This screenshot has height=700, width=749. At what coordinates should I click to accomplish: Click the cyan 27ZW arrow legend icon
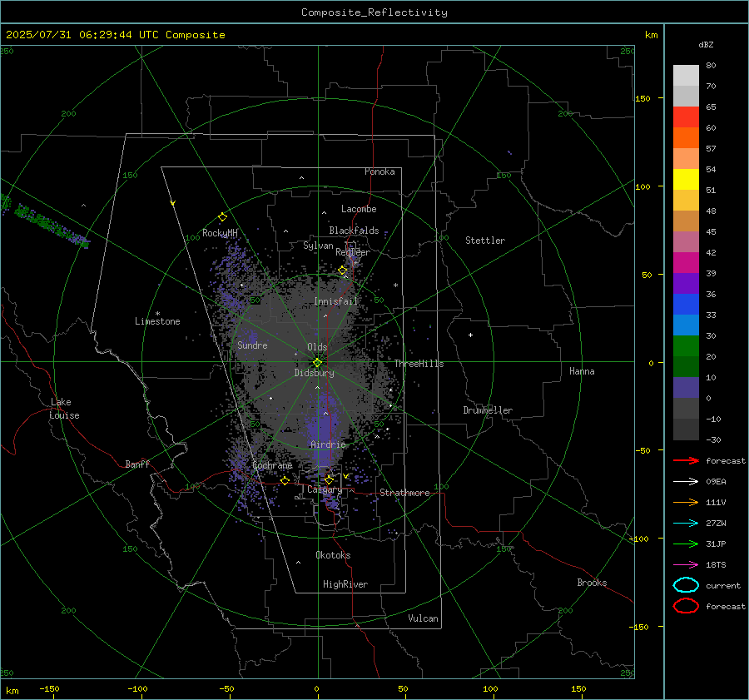tap(686, 524)
